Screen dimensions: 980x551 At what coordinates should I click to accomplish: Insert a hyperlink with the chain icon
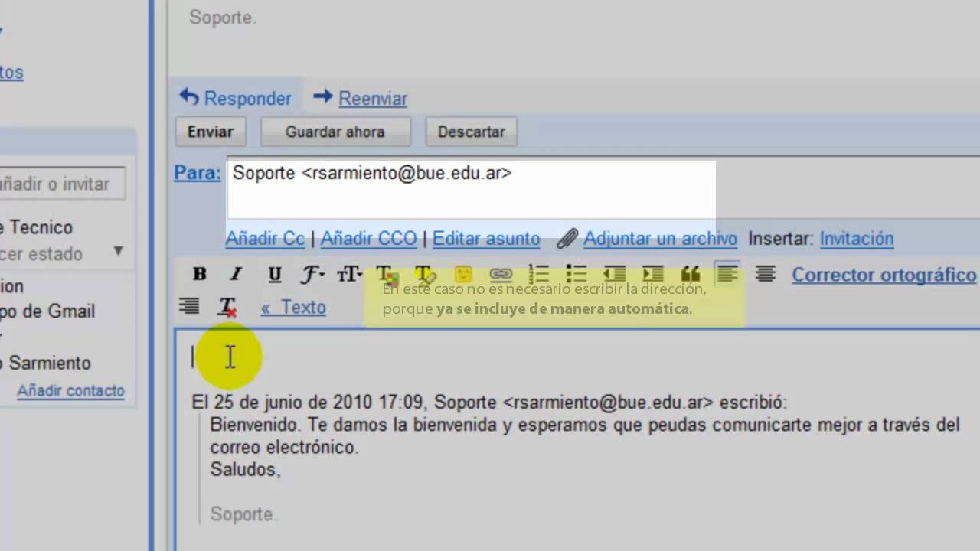500,273
